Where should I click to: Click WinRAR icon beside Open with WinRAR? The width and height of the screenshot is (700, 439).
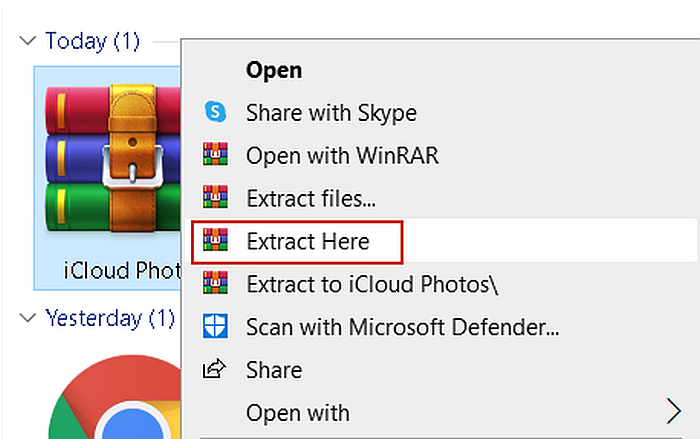215,154
